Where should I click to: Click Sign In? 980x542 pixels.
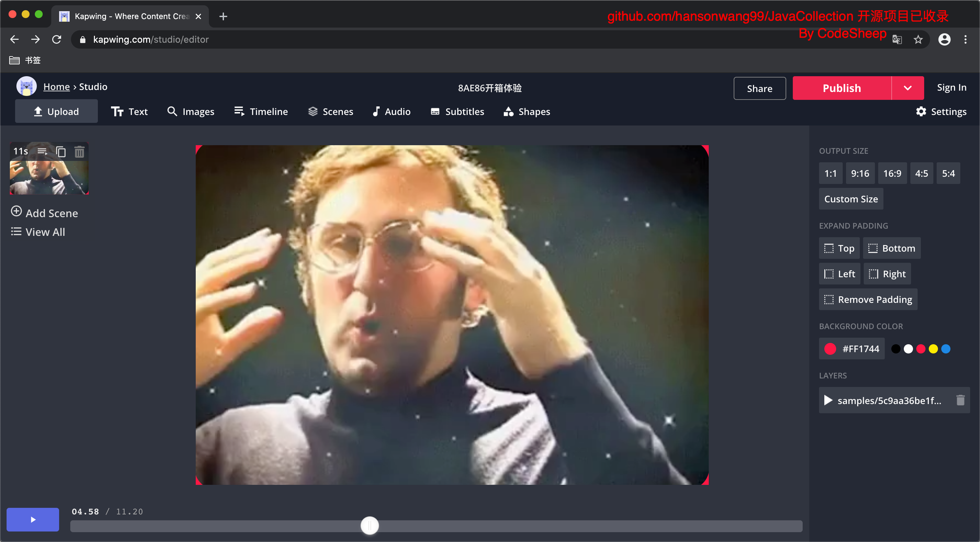point(951,88)
